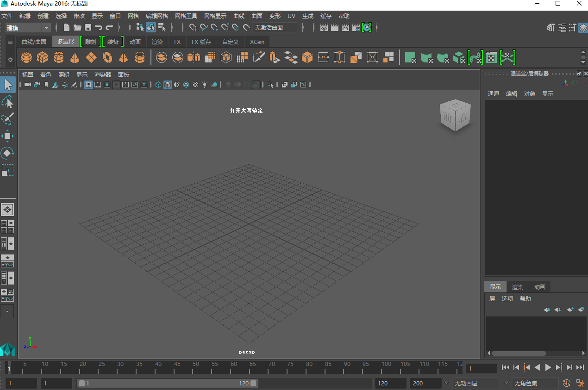
Task: Select the Scale tool in the toolbox
Action: tap(8, 170)
